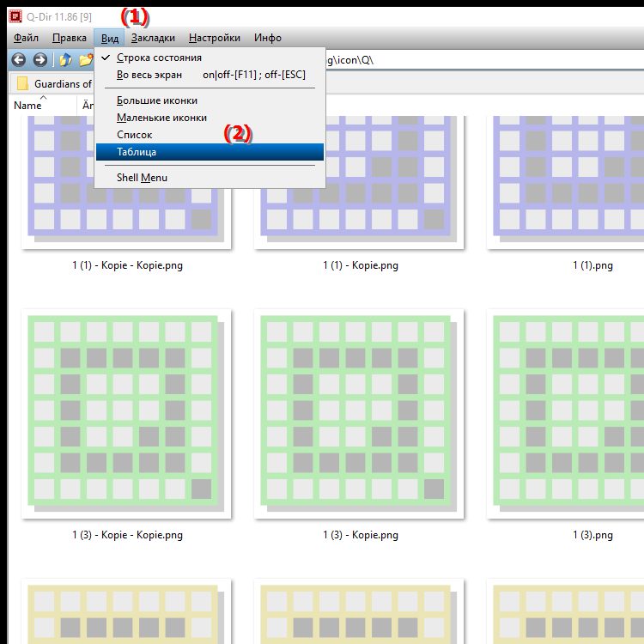This screenshot has width=644, height=644.
Task: Choose Маленькие иконки view
Action: pyautogui.click(x=210, y=118)
